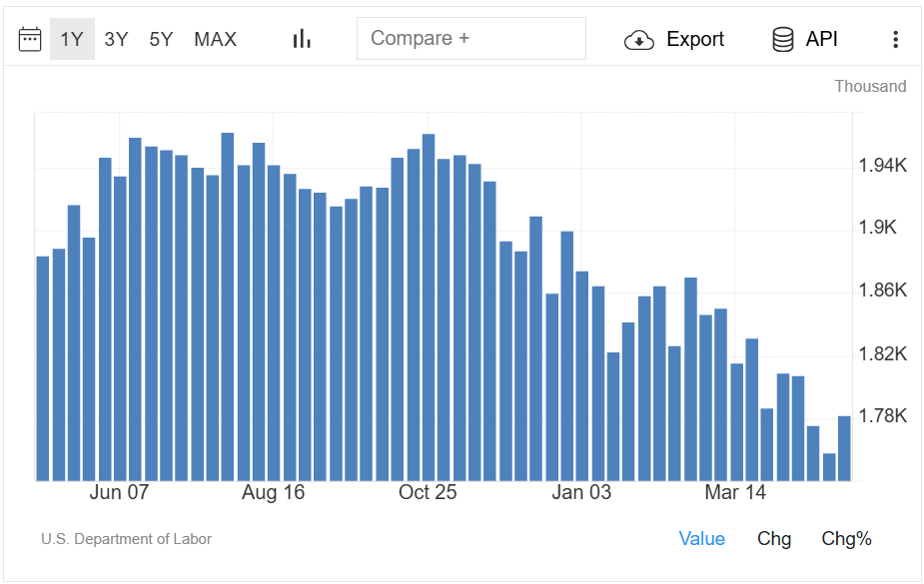Click the Thousand unit label
This screenshot has height=584, width=924.
[x=870, y=86]
